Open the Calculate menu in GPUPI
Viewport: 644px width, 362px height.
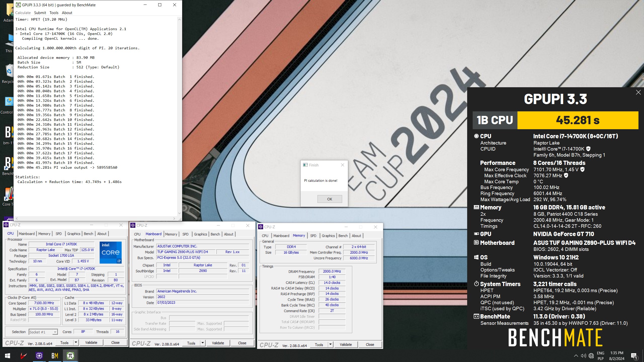23,13
